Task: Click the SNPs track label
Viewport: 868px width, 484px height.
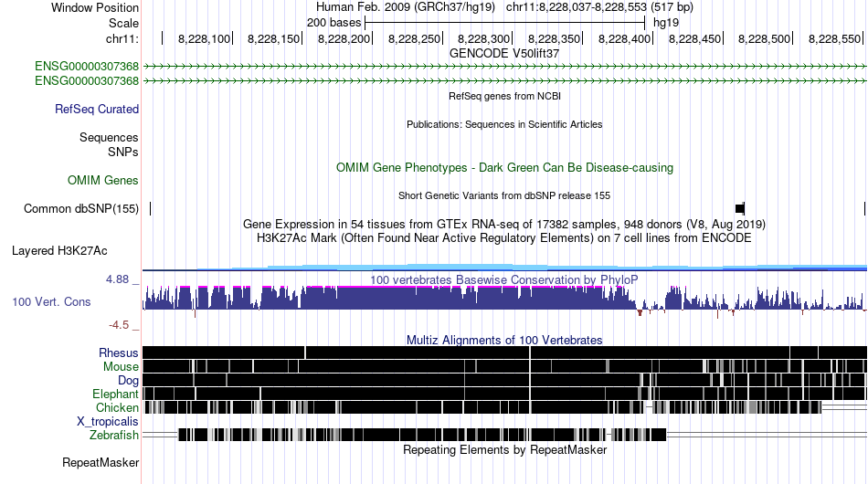Action: coord(123,152)
